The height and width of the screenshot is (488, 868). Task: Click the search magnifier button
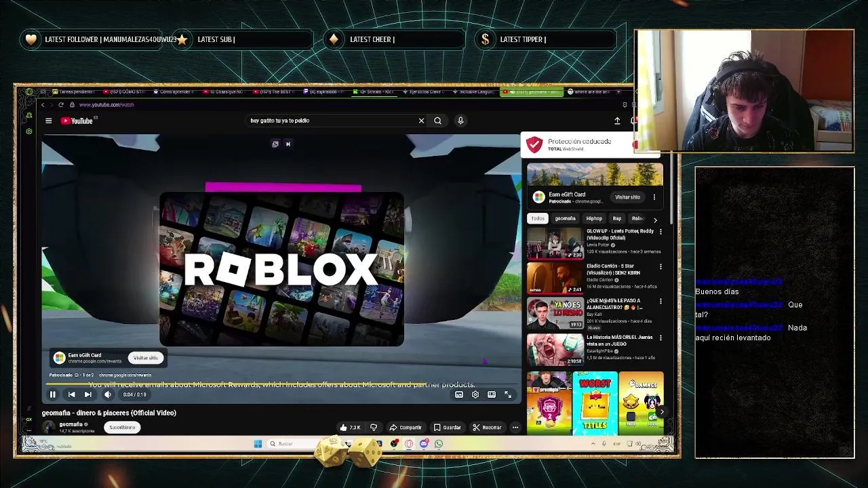coord(437,121)
